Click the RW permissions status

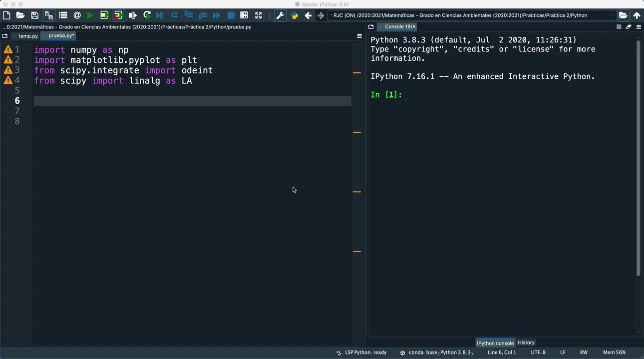pyautogui.click(x=584, y=353)
